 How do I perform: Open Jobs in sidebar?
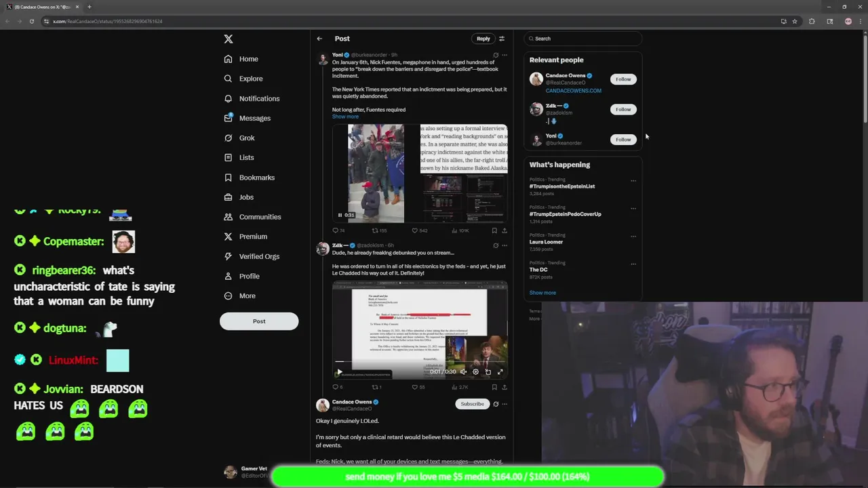pos(239,197)
